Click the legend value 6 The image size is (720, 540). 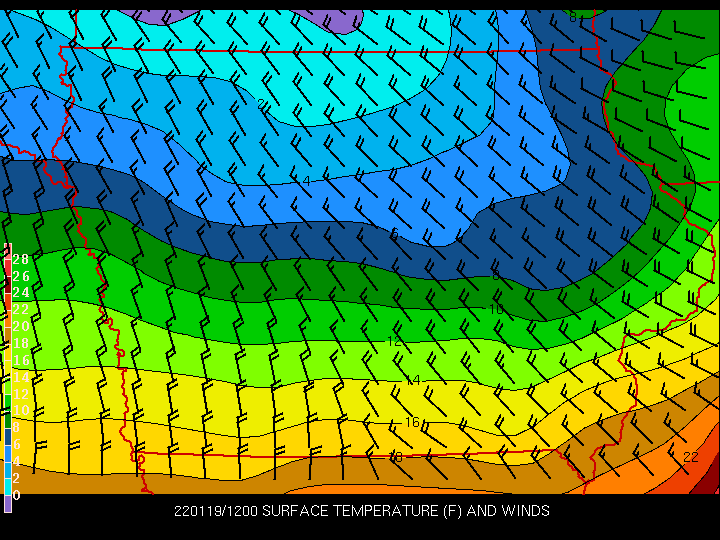(x=16, y=444)
